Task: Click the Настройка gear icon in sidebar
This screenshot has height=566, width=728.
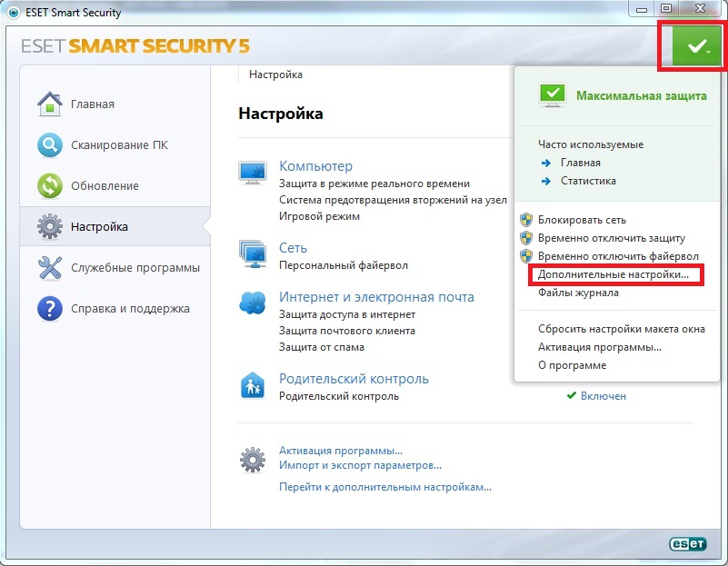Action: 50,226
